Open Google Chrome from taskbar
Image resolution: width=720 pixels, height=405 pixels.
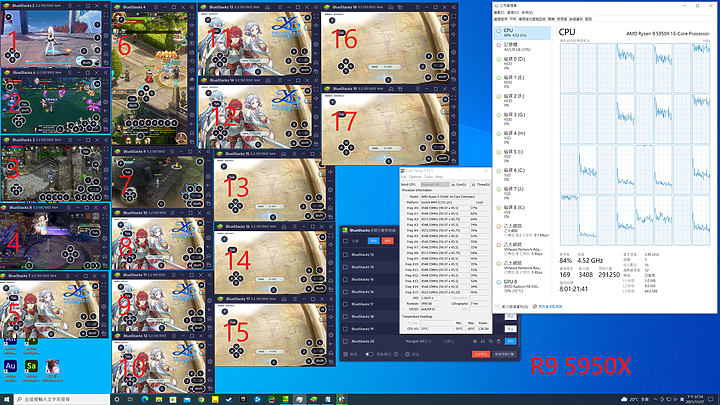click(x=201, y=399)
